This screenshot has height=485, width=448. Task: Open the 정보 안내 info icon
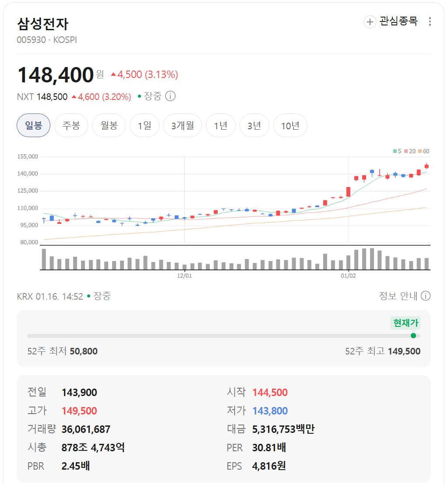425,296
